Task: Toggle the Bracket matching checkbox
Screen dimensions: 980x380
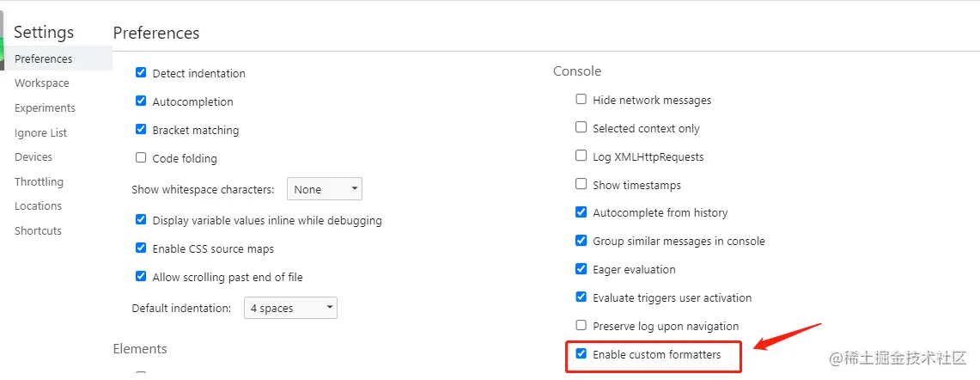Action: (x=141, y=130)
